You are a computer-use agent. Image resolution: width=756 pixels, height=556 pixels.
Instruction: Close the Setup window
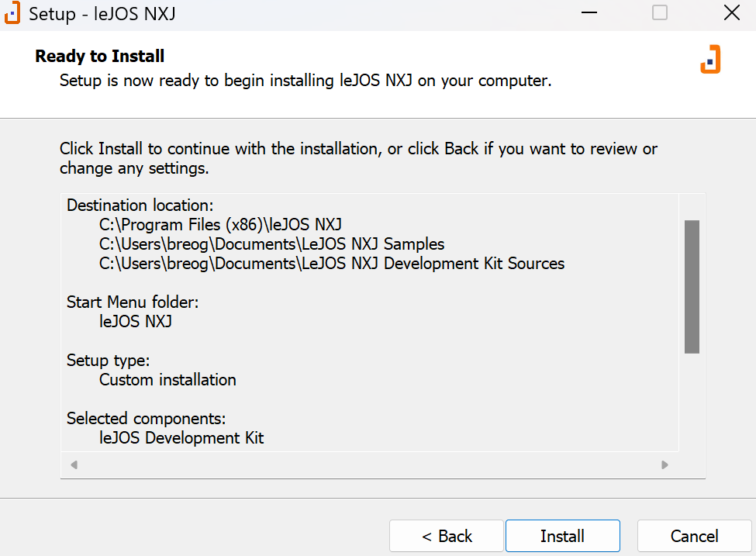click(x=732, y=12)
